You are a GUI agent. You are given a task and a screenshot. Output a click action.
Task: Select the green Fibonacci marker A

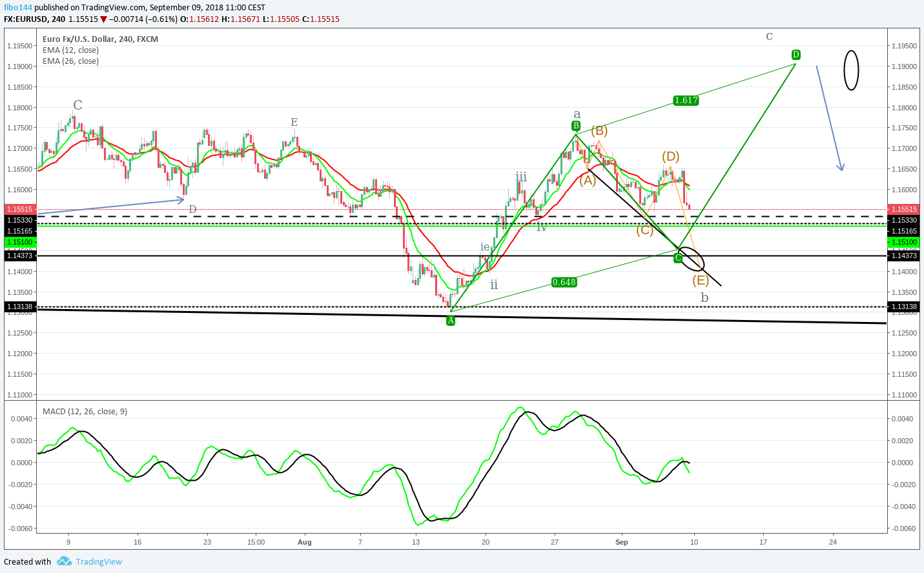pos(451,321)
